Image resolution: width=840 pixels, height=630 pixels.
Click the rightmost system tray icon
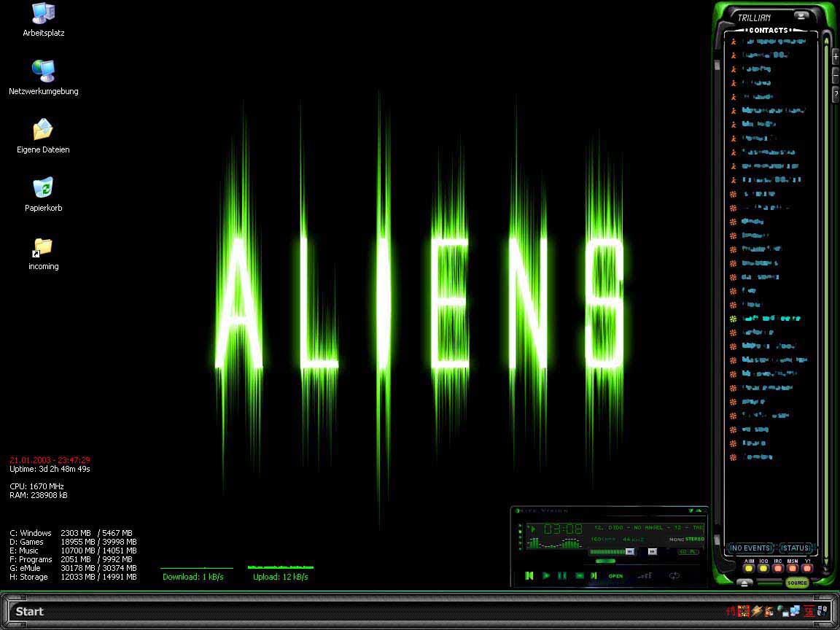pos(822,611)
